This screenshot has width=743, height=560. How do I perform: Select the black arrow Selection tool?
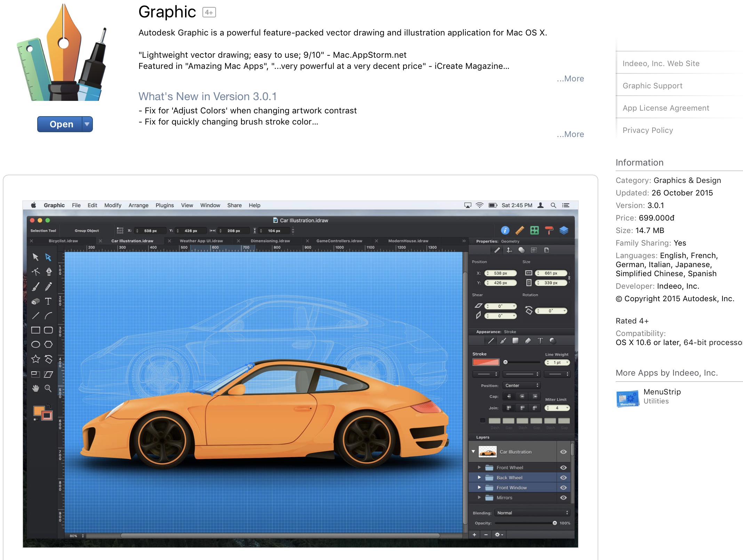click(35, 257)
